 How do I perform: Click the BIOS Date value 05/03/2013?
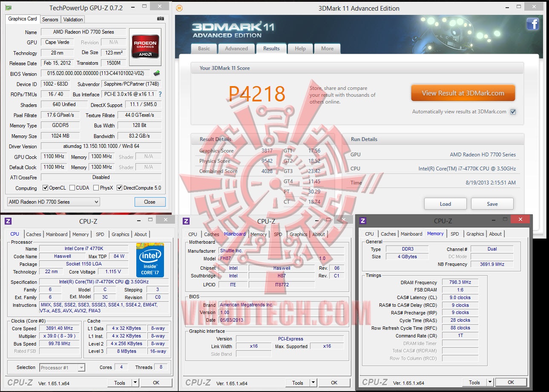(281, 320)
